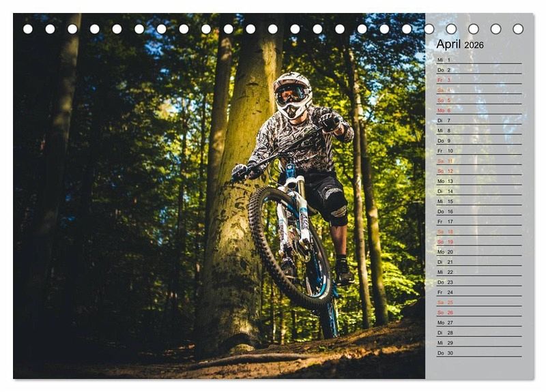Select the date row 'Do 30'
Viewport: 546px width, 392px height.
click(x=479, y=352)
